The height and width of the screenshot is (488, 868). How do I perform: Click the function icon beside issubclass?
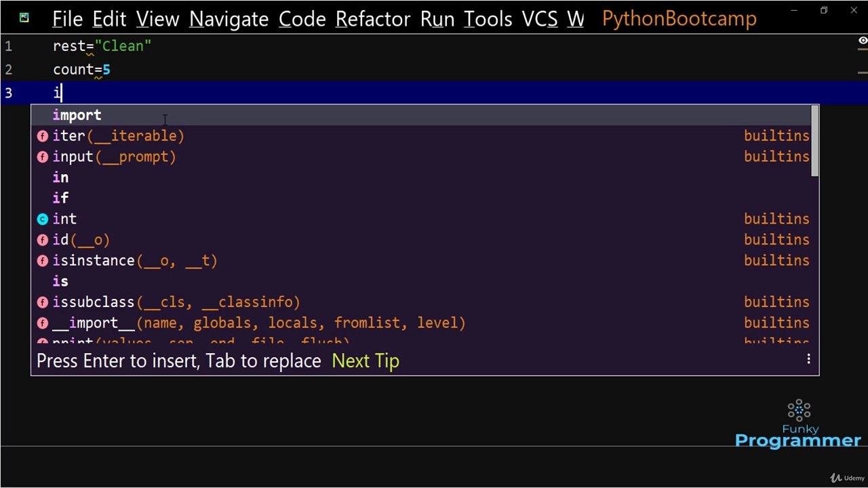point(43,302)
